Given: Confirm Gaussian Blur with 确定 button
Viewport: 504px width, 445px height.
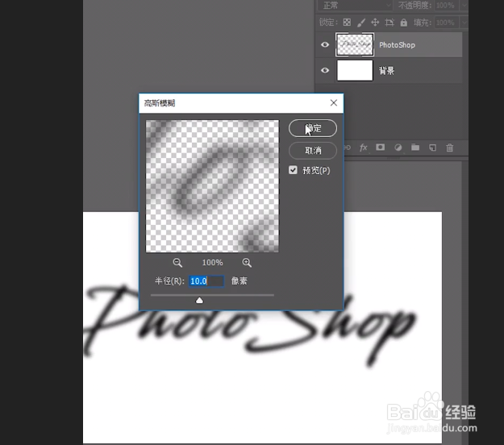Looking at the screenshot, I should [x=313, y=128].
